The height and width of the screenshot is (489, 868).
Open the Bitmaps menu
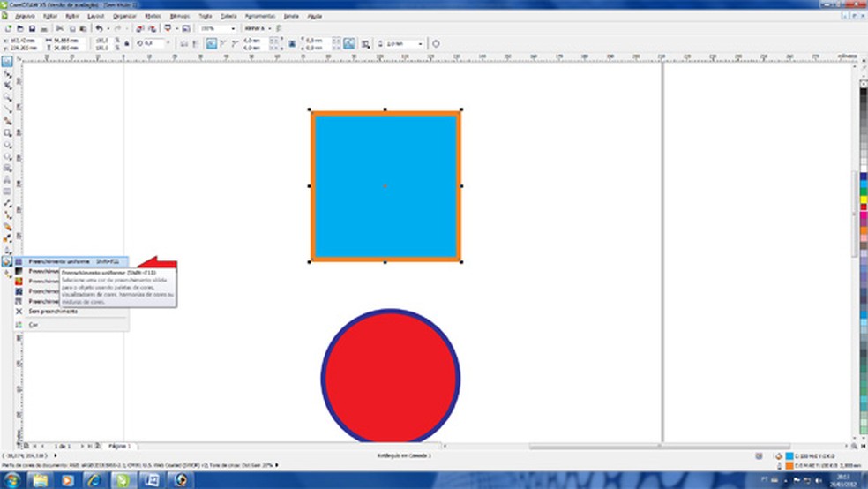(178, 16)
